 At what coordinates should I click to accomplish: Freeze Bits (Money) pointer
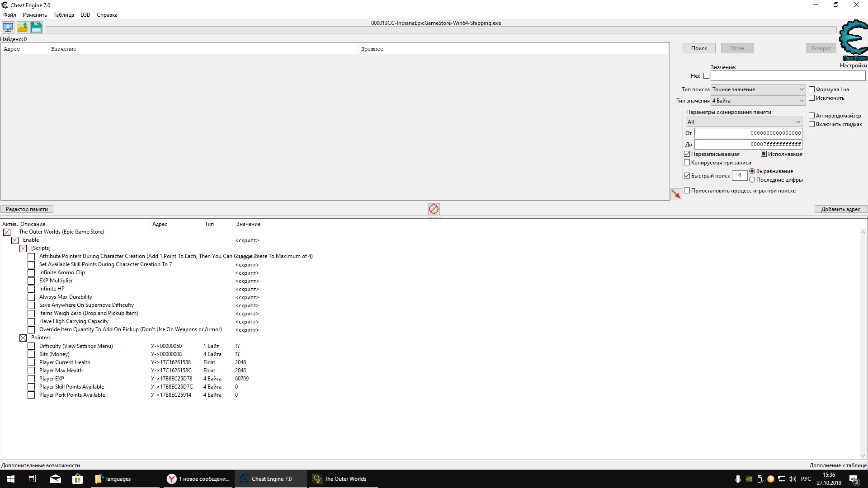[x=31, y=354]
